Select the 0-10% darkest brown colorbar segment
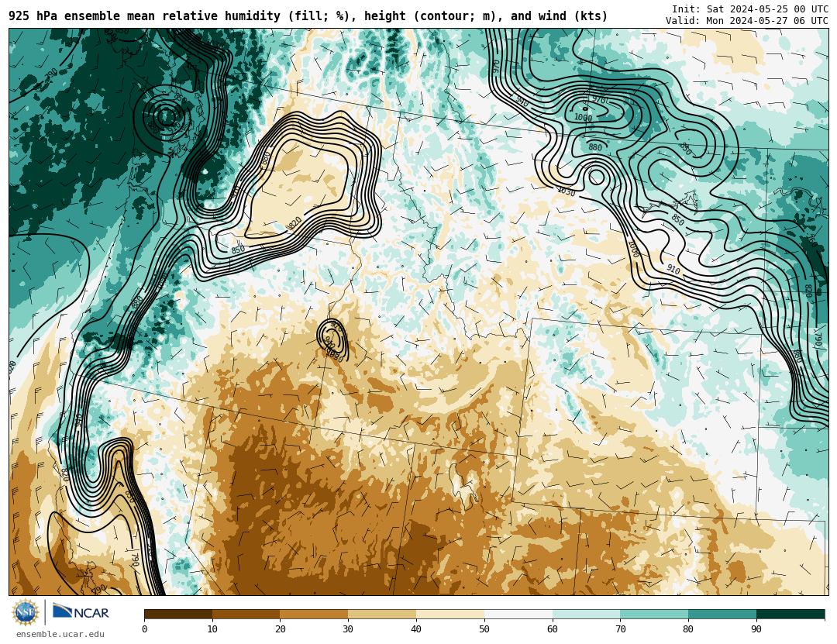Image resolution: width=837 pixels, height=644 pixels. click(178, 615)
